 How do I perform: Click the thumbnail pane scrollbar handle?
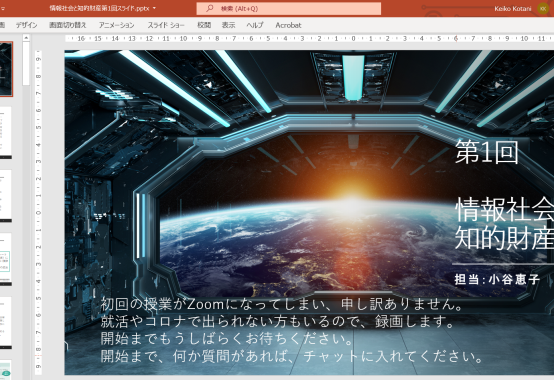click(x=26, y=64)
